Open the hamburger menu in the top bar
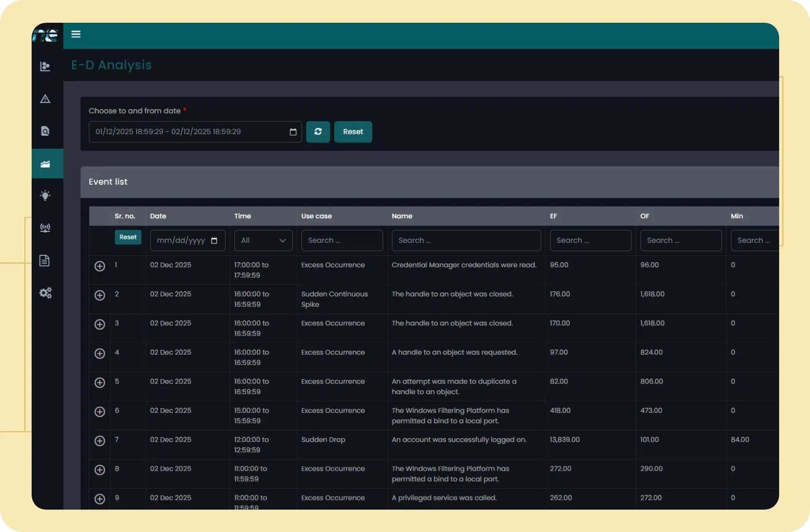The image size is (810, 532). click(x=76, y=34)
